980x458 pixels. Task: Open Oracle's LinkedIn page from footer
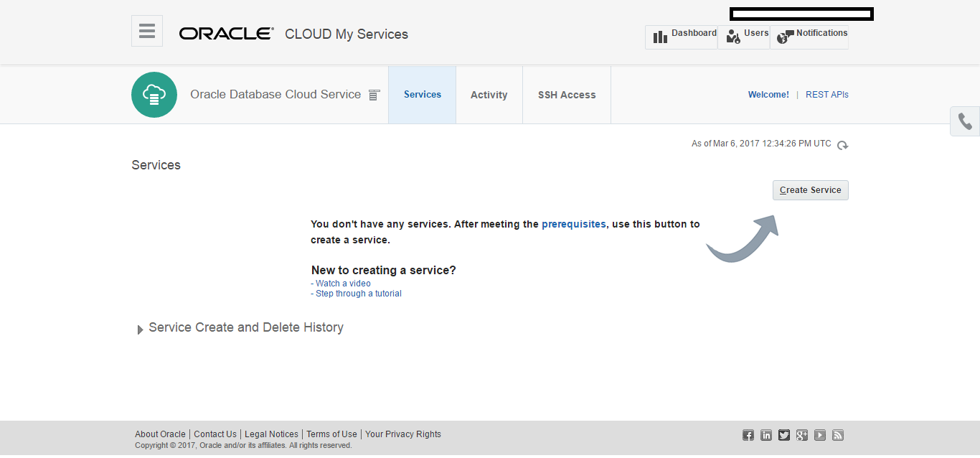pos(766,435)
